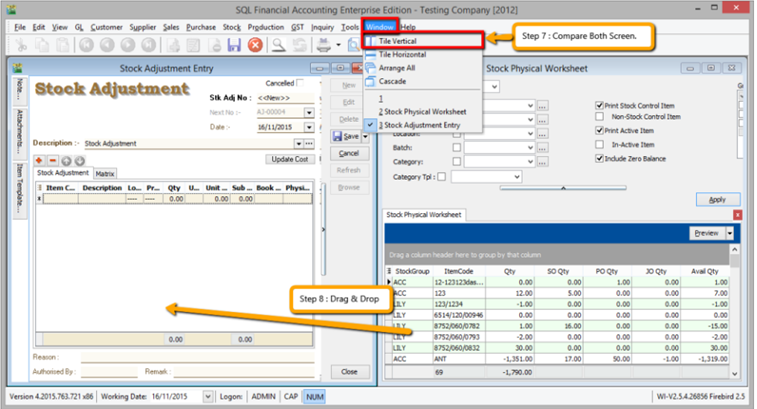Open the Preview button dropdown arrow

730,232
